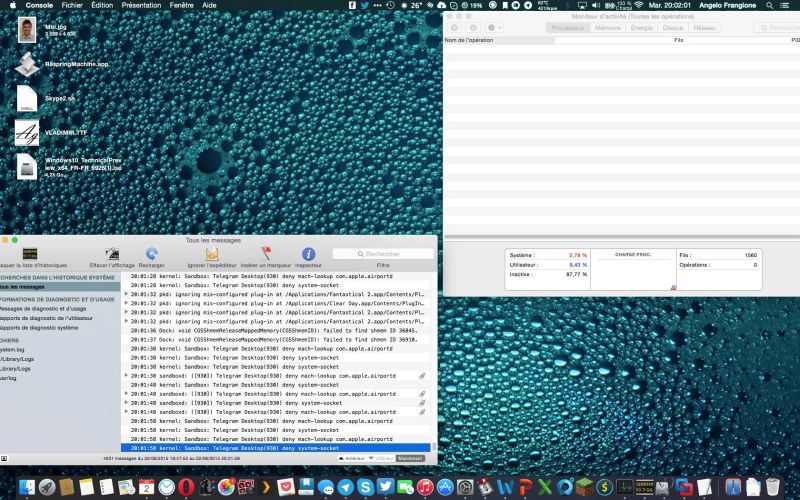
Task: Open Microsoft Excel in the Dock
Action: click(x=545, y=487)
